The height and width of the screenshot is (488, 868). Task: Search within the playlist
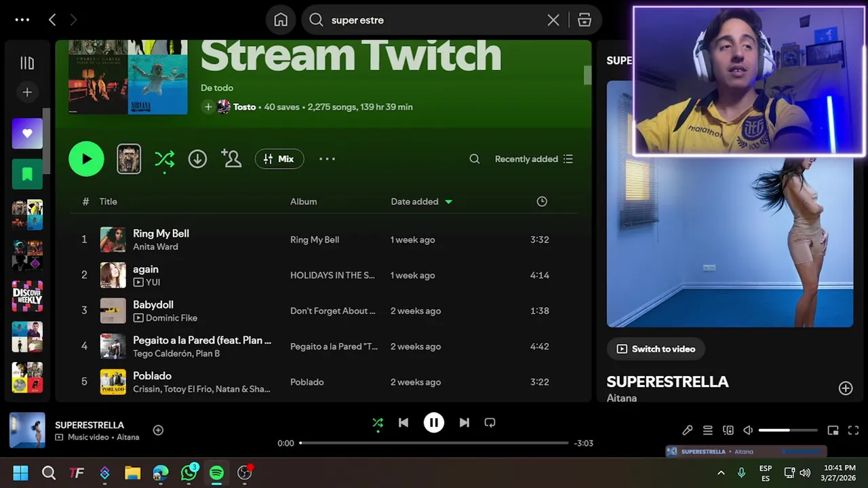pyautogui.click(x=475, y=159)
